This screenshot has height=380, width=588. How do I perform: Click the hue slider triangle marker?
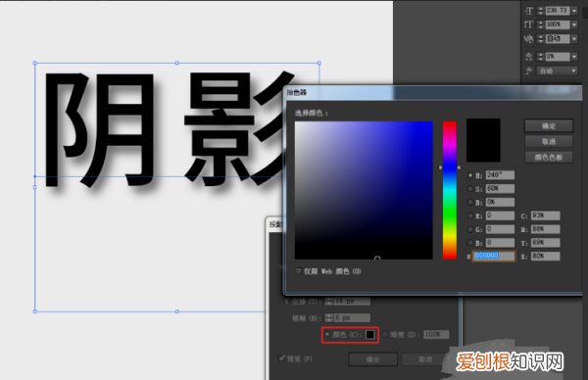[441, 167]
